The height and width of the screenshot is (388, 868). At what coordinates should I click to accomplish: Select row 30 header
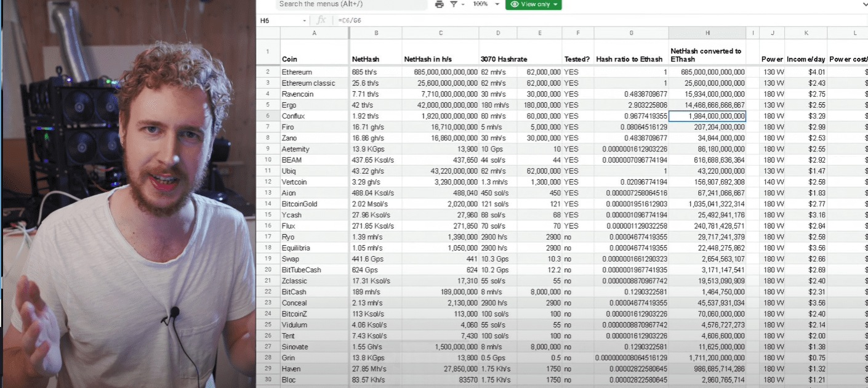(x=268, y=380)
